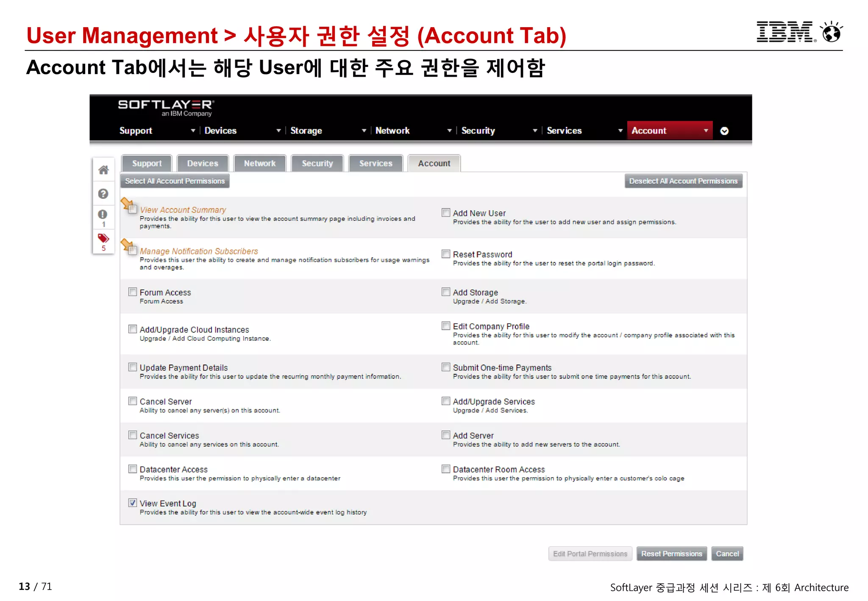Image resolution: width=868 pixels, height=601 pixels.
Task: Click Deselect All Account Permissions button
Action: pos(683,181)
